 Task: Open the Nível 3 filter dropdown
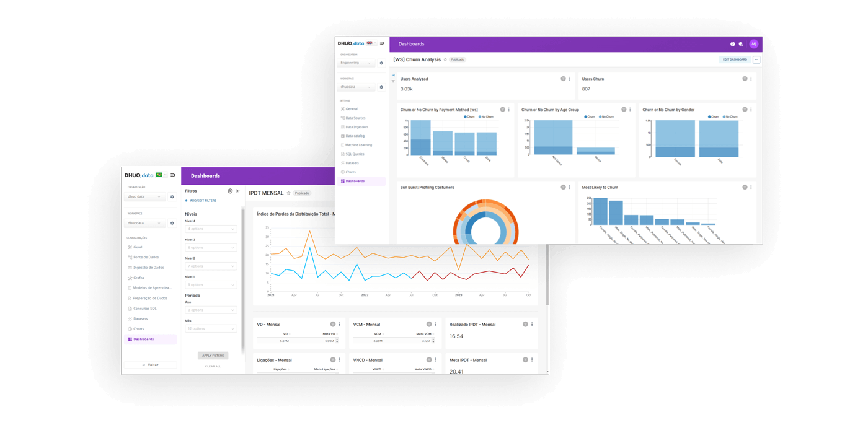[211, 248]
